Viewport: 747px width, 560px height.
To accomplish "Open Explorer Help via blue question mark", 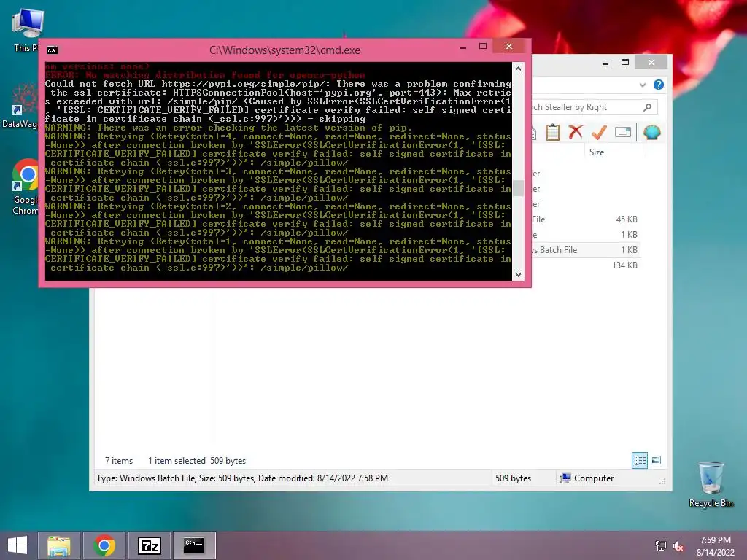I will [x=659, y=85].
